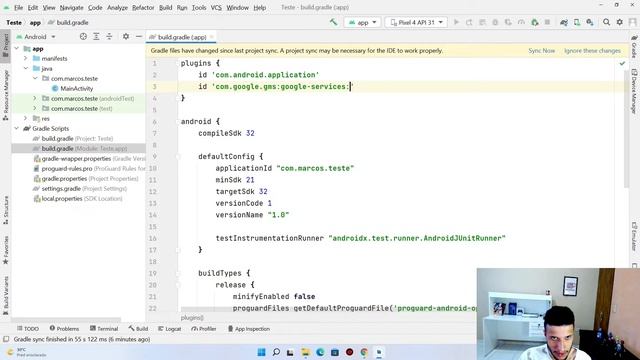Collapse the Gradle Scripts node
The width and height of the screenshot is (640, 360).
click(17, 129)
